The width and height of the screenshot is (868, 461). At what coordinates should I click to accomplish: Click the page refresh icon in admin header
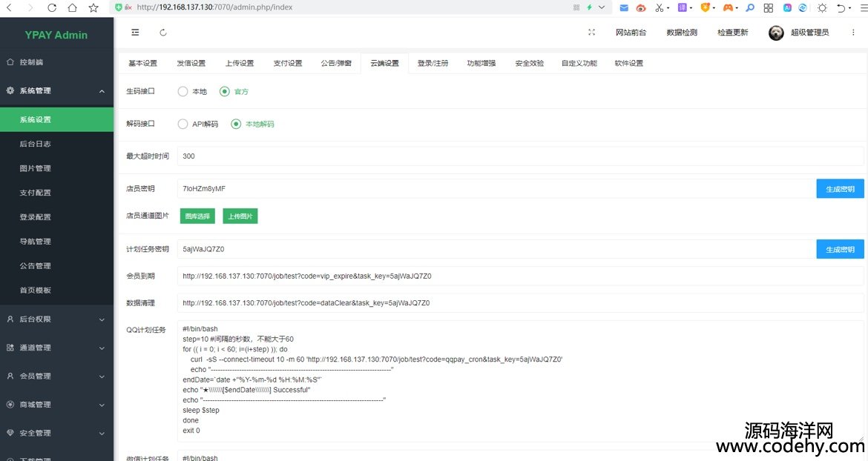click(x=163, y=33)
